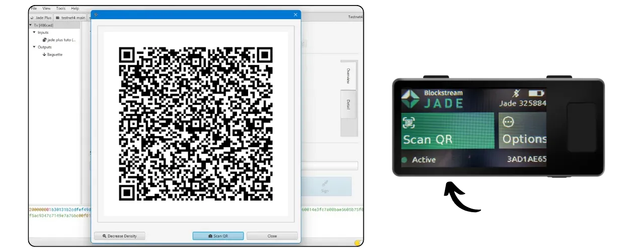Collapse the Tx [486ced] tree node
The width and height of the screenshot is (644, 252).
click(31, 25)
